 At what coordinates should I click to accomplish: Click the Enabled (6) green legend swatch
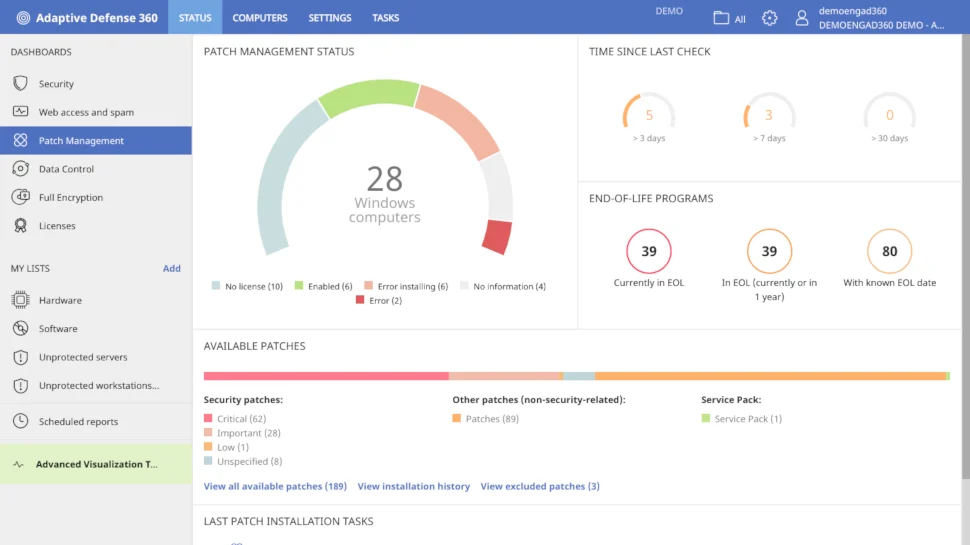click(299, 286)
